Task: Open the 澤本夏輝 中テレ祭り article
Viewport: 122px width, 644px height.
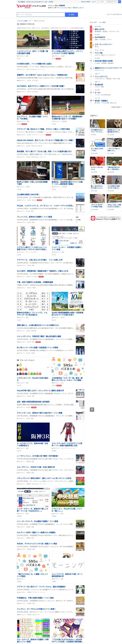Action: coord(44,151)
